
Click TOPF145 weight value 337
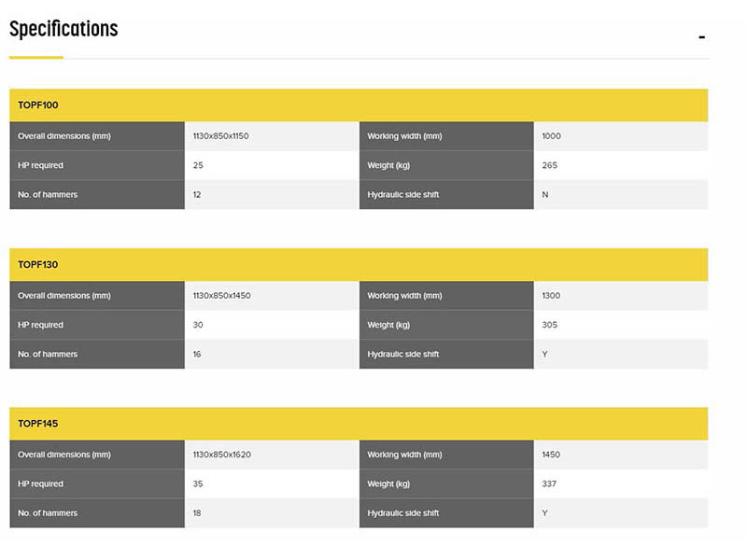(x=549, y=483)
